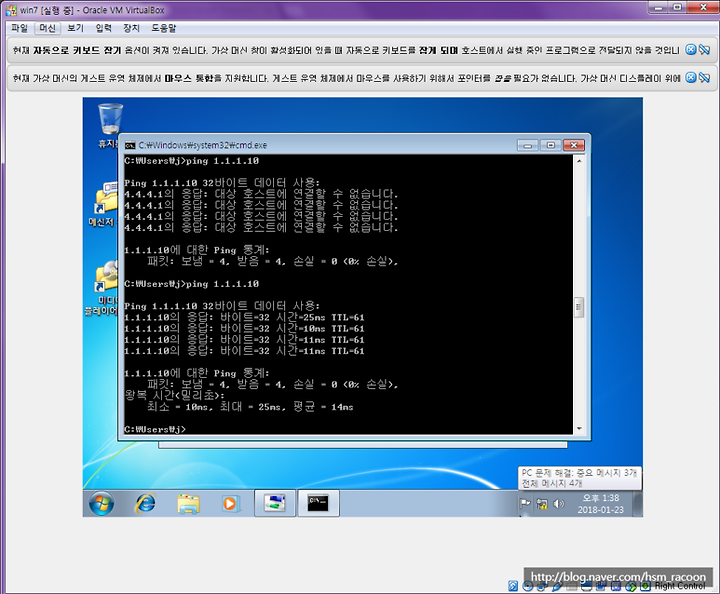Select the 메신저 desktop shortcut

105,204
